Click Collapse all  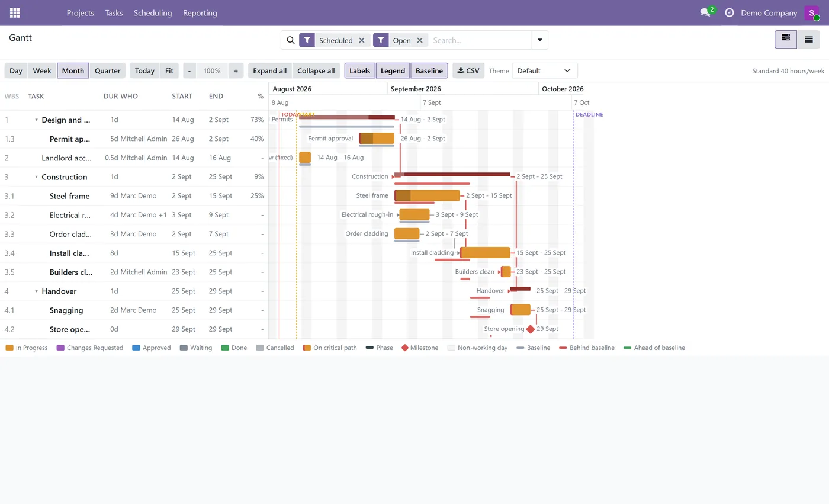(316, 70)
